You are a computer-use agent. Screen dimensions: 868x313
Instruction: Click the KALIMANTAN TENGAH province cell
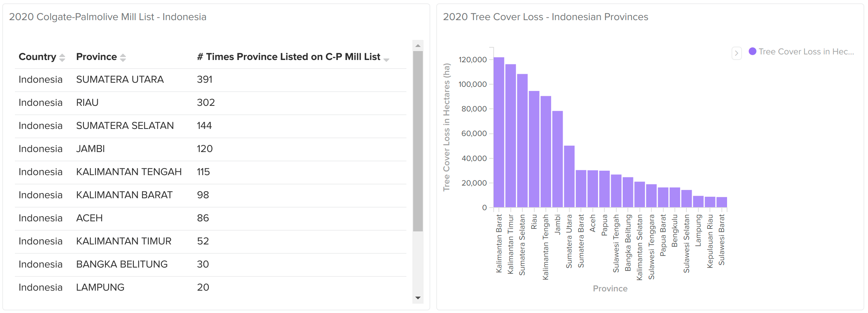(129, 172)
